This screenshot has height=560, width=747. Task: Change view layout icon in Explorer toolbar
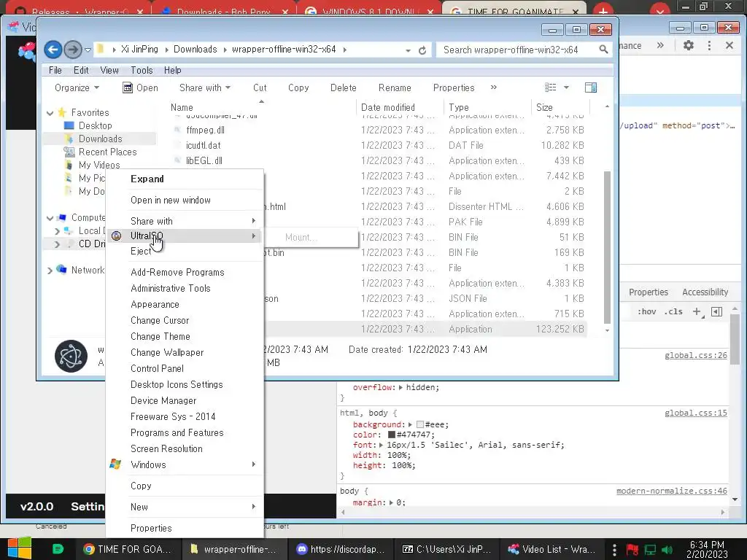coord(550,87)
